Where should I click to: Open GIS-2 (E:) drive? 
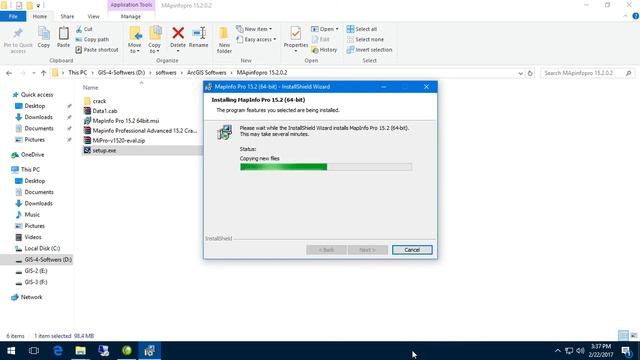(x=36, y=271)
